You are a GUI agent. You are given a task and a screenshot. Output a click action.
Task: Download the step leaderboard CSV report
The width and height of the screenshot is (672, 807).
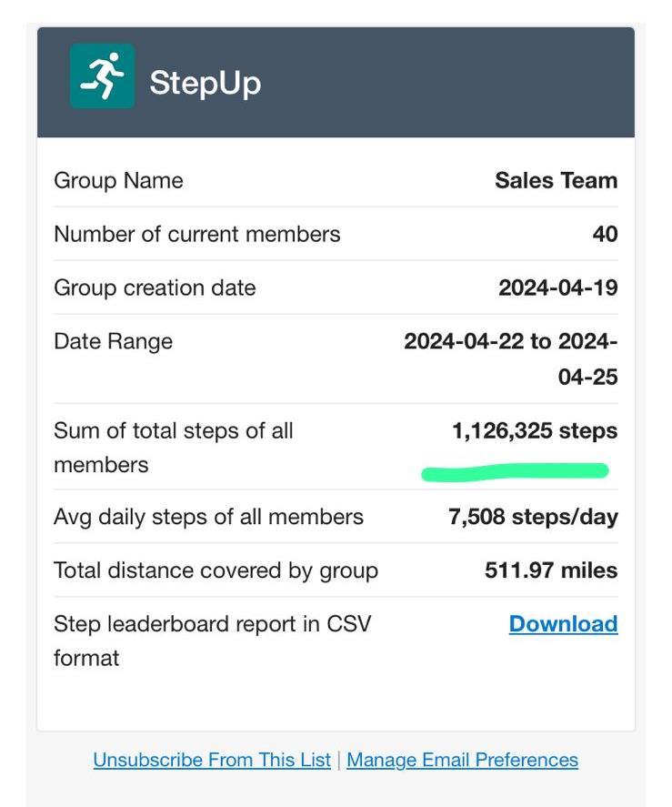pos(563,624)
